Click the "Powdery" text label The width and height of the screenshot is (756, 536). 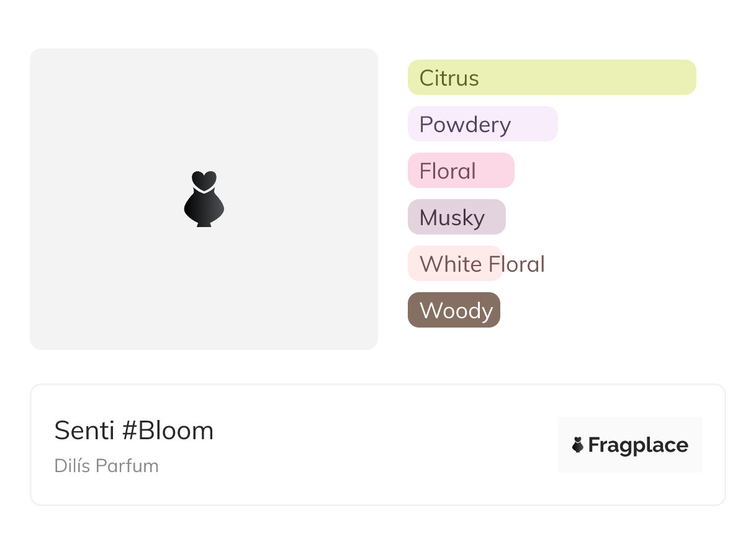[x=465, y=125]
